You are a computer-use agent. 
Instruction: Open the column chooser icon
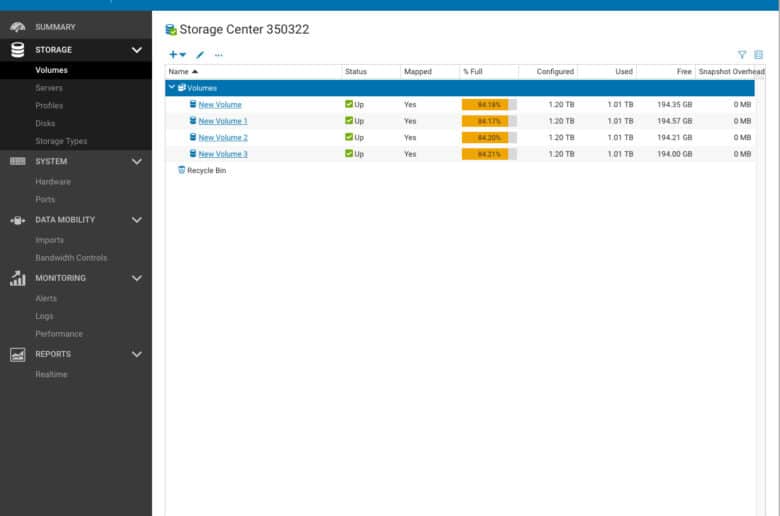point(759,55)
